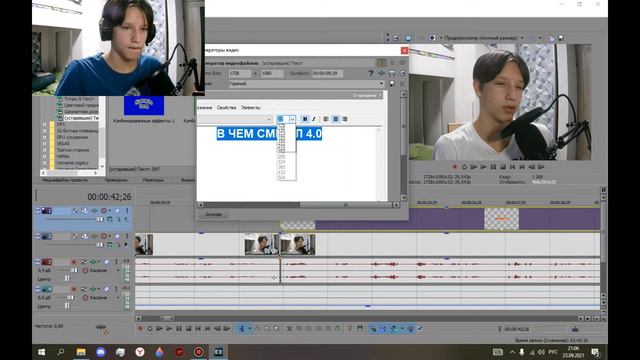Center-align the generator text
The image size is (640, 360).
coord(335,119)
